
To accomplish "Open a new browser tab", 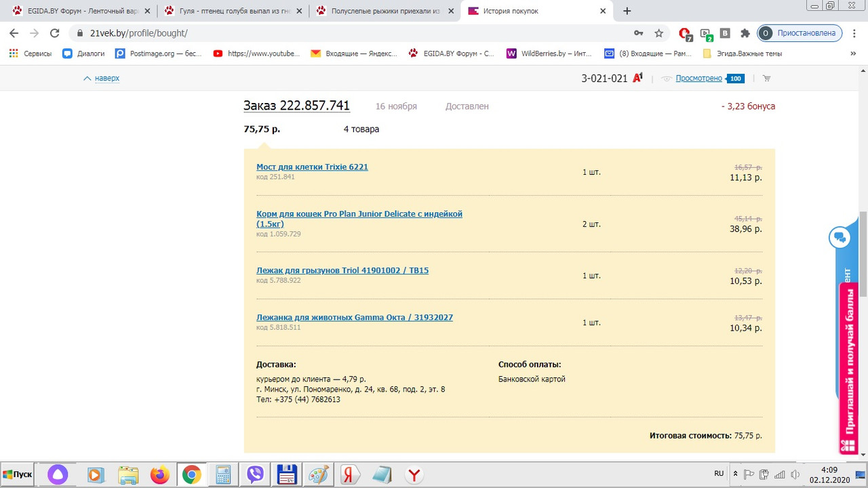I will (627, 11).
